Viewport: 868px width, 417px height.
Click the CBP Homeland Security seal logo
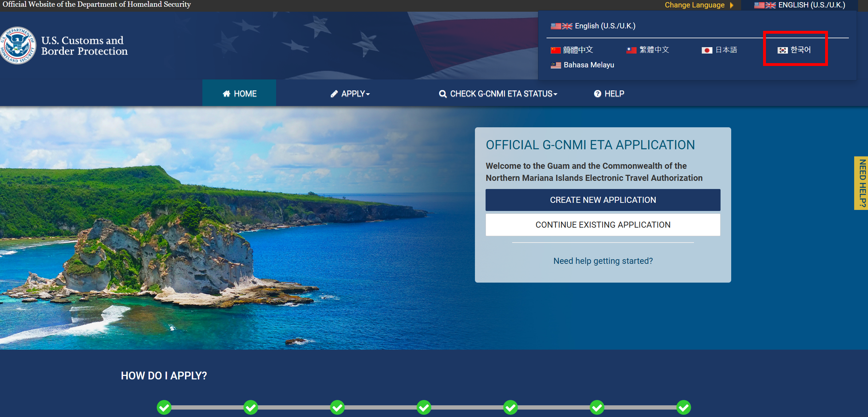(18, 46)
